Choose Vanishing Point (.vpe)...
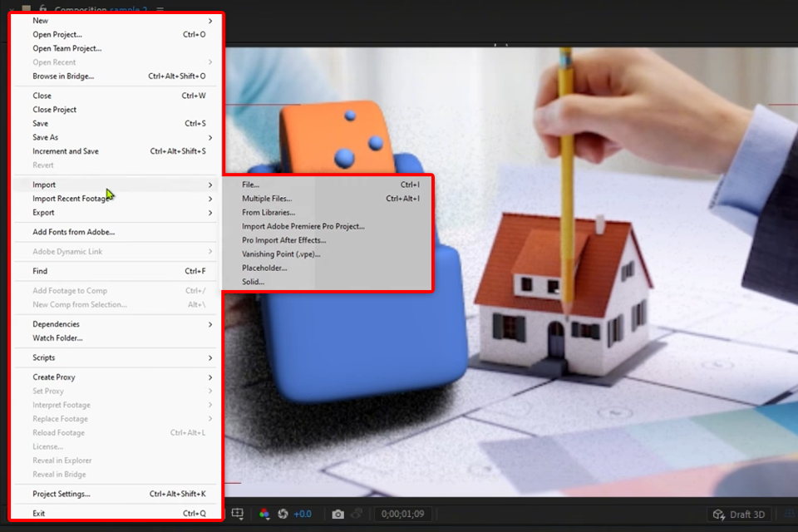The width and height of the screenshot is (798, 532). 328,254
